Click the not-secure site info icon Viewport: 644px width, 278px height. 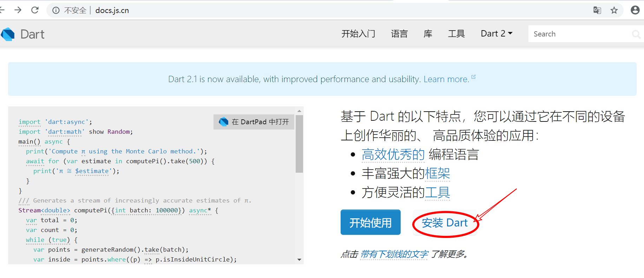click(x=56, y=11)
